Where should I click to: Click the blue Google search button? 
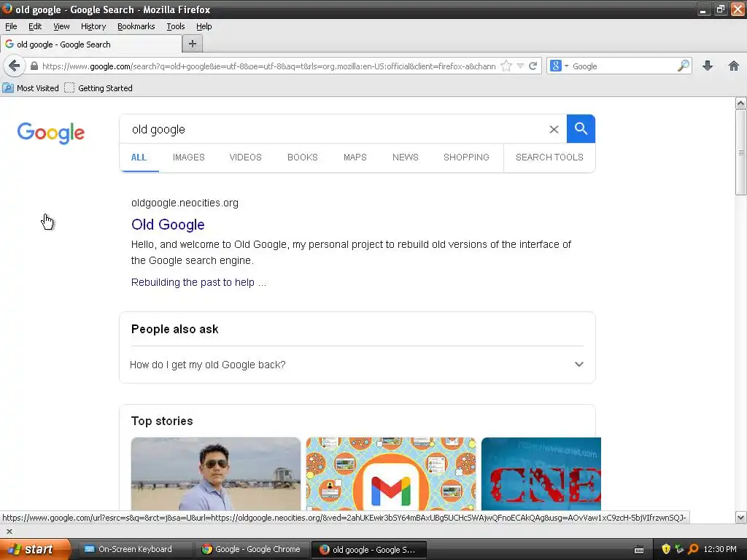click(581, 128)
